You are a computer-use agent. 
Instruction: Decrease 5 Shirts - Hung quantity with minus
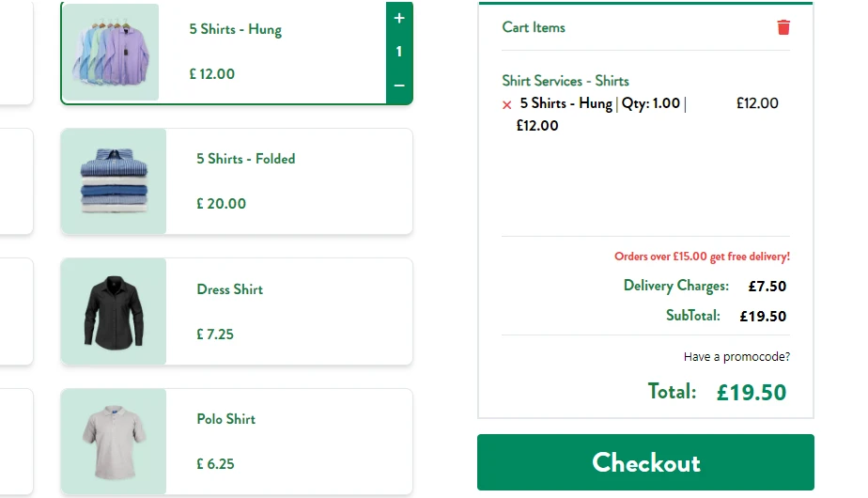[399, 86]
